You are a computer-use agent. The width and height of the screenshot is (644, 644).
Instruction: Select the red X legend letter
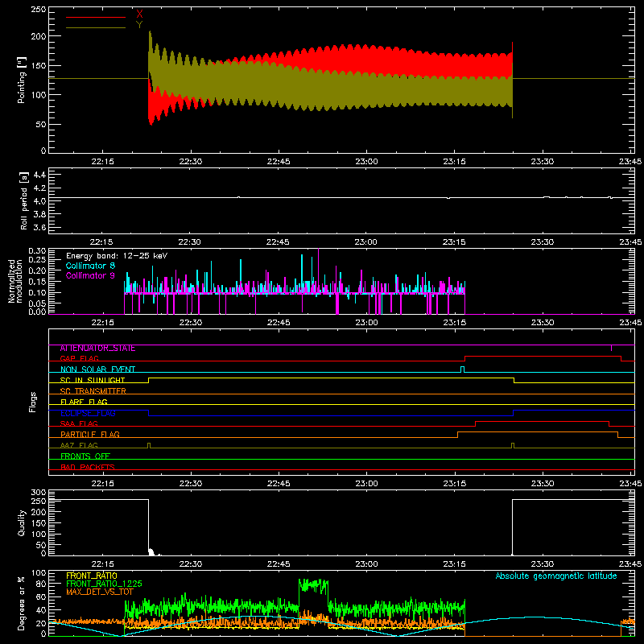point(139,14)
